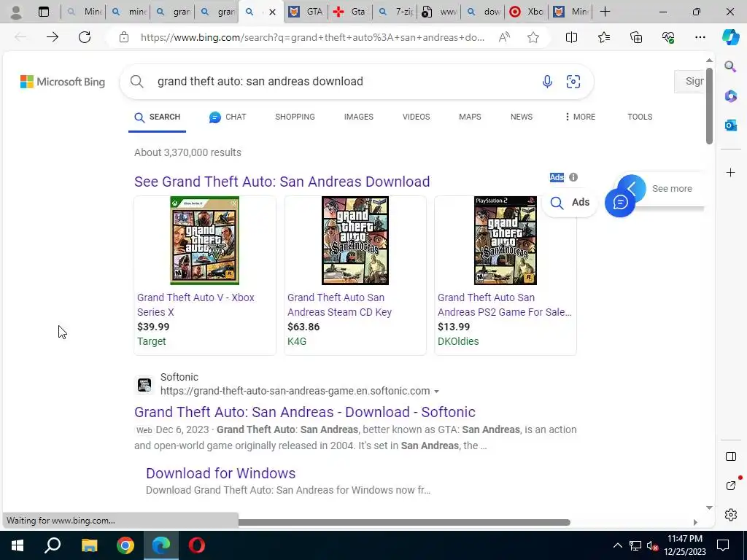This screenshot has height=560, width=747.
Task: Open the SHOPPING search tab
Action: click(x=295, y=117)
